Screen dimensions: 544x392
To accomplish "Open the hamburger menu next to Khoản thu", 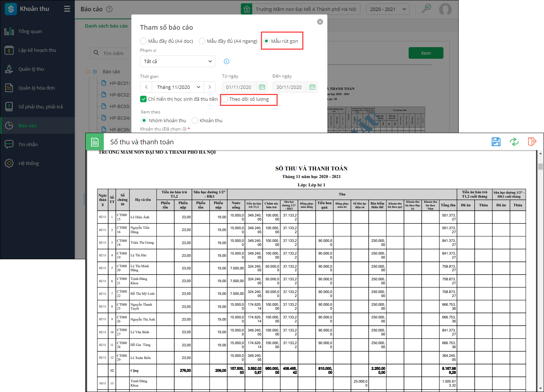I will [x=67, y=9].
